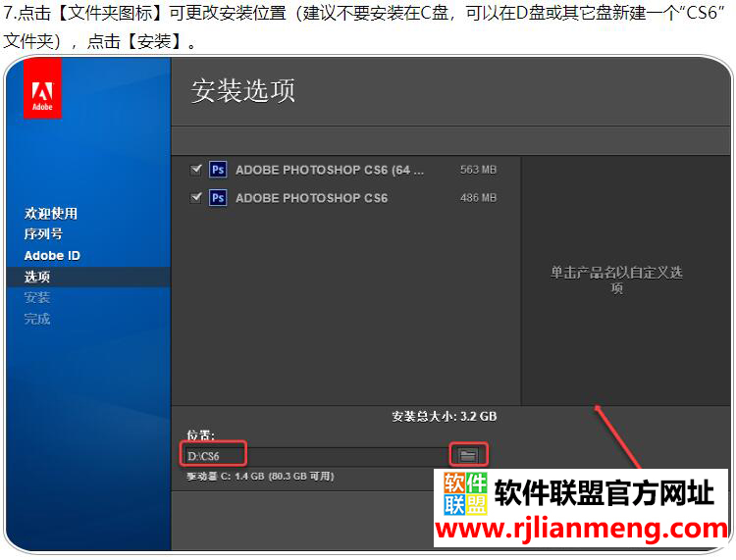This screenshot has height=560, width=736.
Task: Click the Ps icon for the second Photoshop CS6 entry
Action: tap(218, 198)
